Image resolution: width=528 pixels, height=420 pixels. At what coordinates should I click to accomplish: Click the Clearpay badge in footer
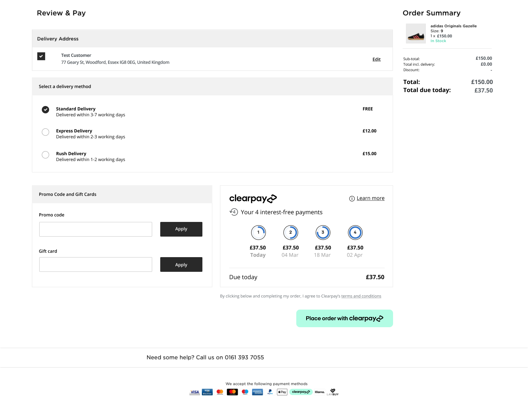click(x=301, y=392)
